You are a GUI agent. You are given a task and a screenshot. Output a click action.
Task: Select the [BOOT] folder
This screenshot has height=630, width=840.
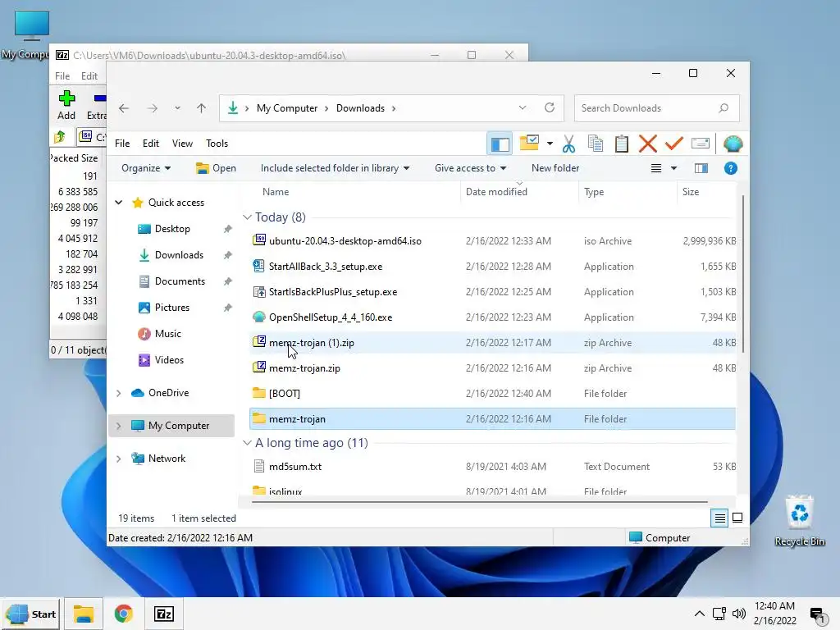click(x=493, y=393)
